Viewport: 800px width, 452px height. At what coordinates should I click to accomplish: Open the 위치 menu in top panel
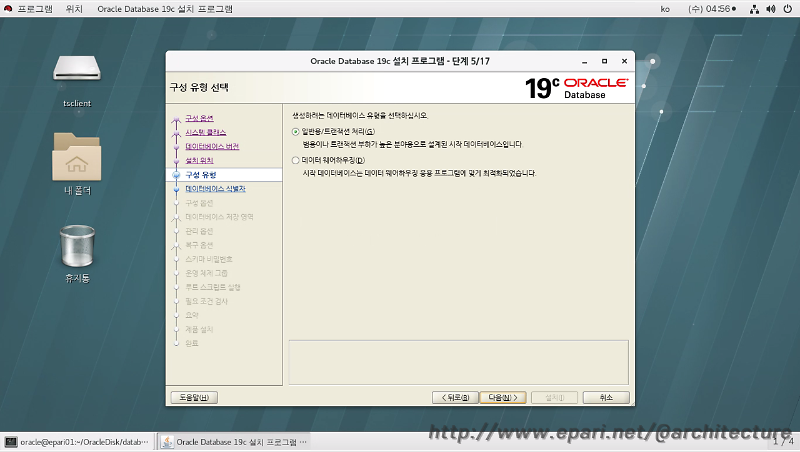click(74, 9)
